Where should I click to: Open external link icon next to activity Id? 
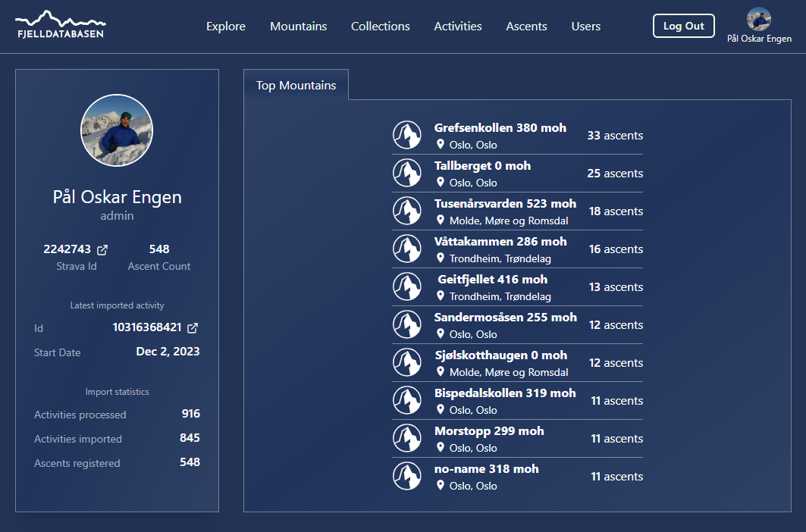[x=193, y=327]
